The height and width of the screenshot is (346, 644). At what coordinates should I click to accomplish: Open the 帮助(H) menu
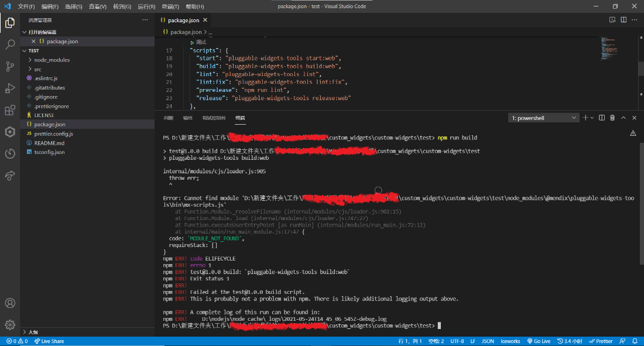click(x=195, y=6)
